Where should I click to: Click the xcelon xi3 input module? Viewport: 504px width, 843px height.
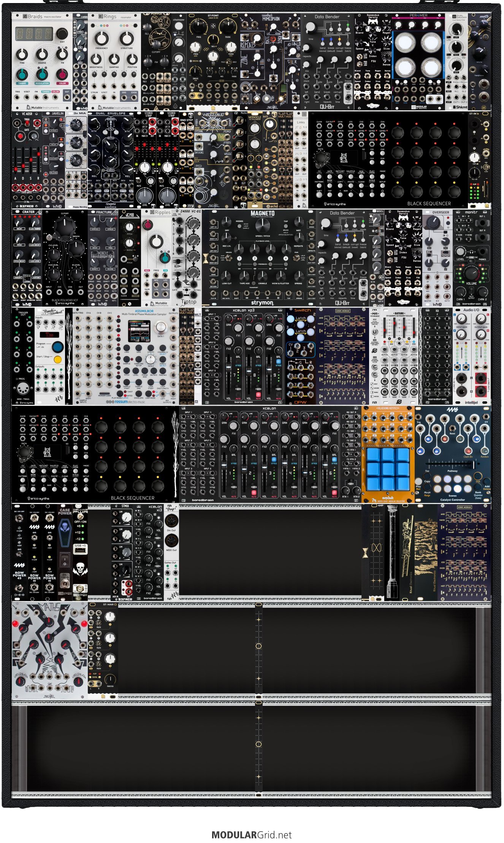coord(149,553)
